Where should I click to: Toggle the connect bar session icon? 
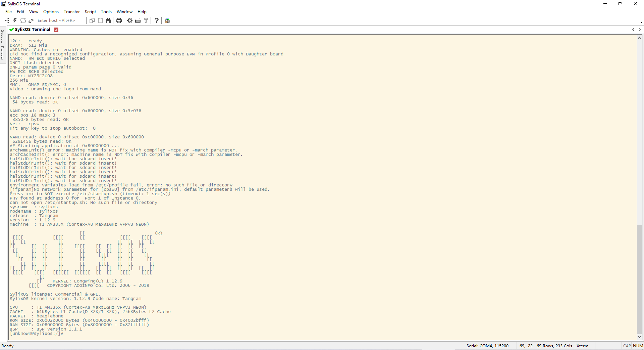point(7,20)
